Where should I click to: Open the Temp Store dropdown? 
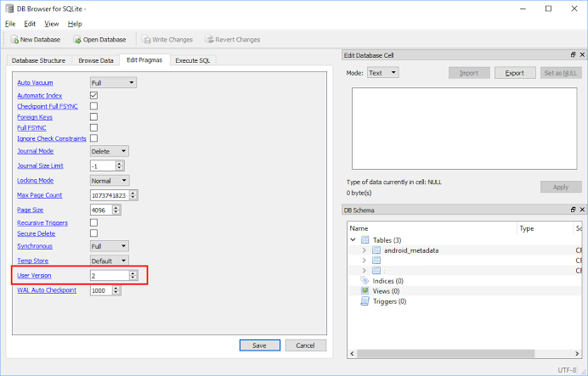pyautogui.click(x=110, y=261)
